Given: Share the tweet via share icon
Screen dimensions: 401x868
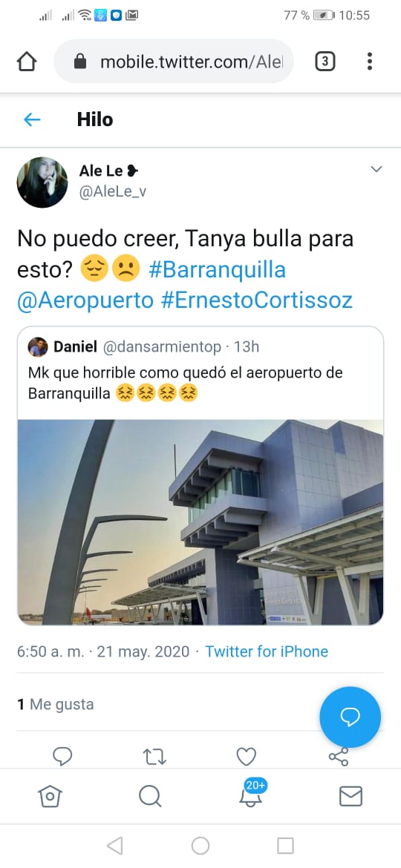Looking at the screenshot, I should (x=339, y=757).
